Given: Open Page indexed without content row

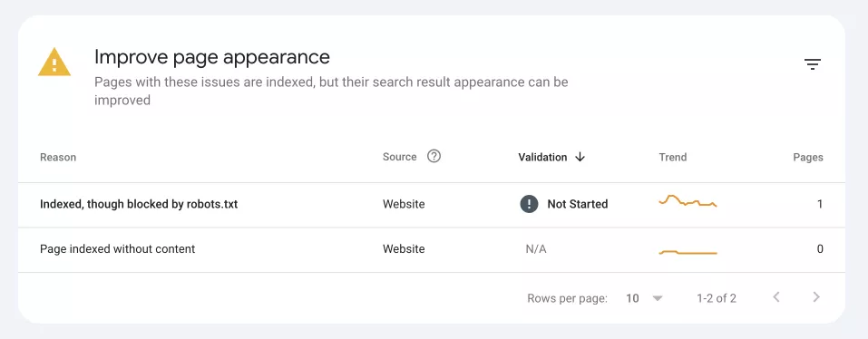Looking at the screenshot, I should 432,249.
